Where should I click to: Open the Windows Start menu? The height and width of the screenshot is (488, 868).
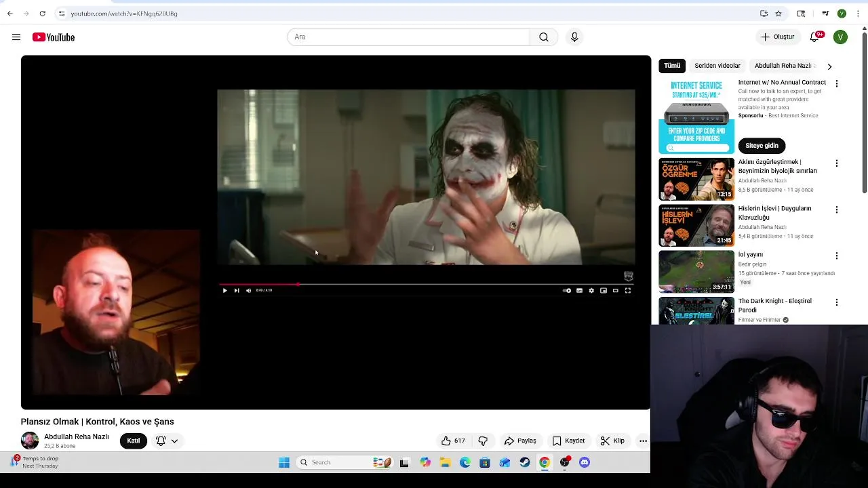(284, 462)
